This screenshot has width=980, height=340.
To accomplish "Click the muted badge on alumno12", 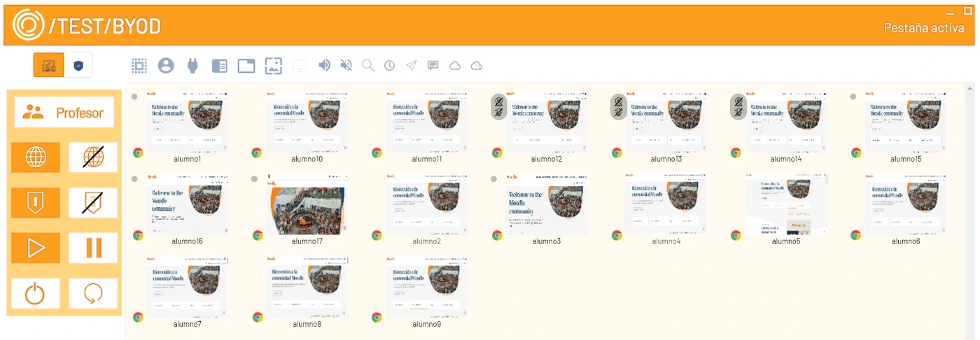I will coord(498,106).
